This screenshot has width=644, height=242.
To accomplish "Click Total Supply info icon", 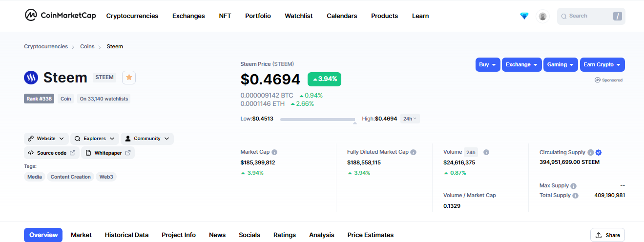I will point(575,196).
